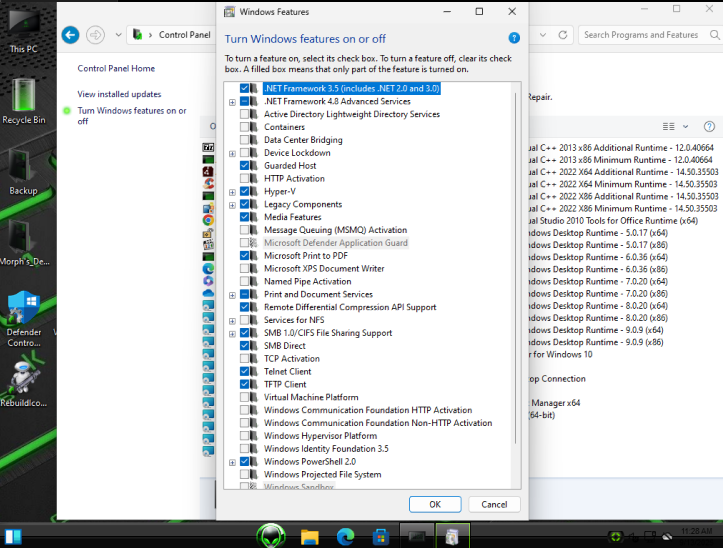Open Microsoft Edge from the taskbar

pyautogui.click(x=345, y=537)
